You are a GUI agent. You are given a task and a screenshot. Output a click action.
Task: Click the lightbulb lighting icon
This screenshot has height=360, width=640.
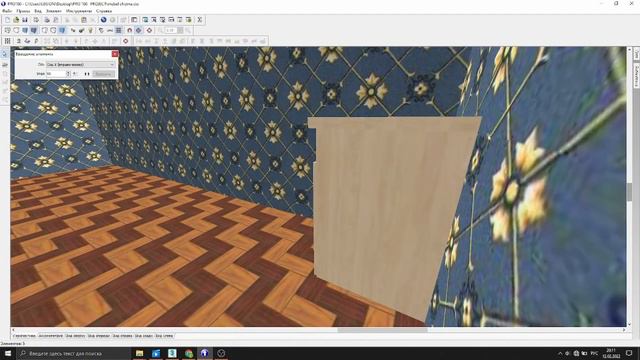point(90,30)
